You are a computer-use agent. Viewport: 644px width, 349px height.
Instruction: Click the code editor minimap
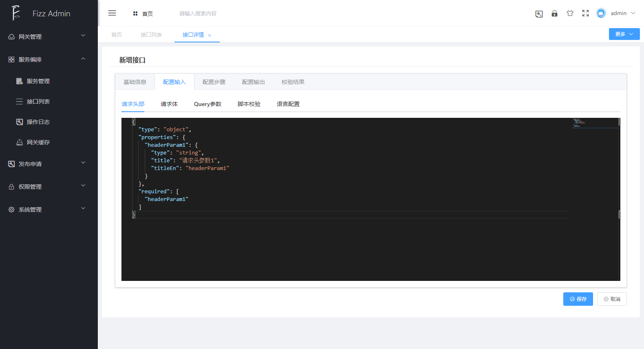tap(595, 123)
